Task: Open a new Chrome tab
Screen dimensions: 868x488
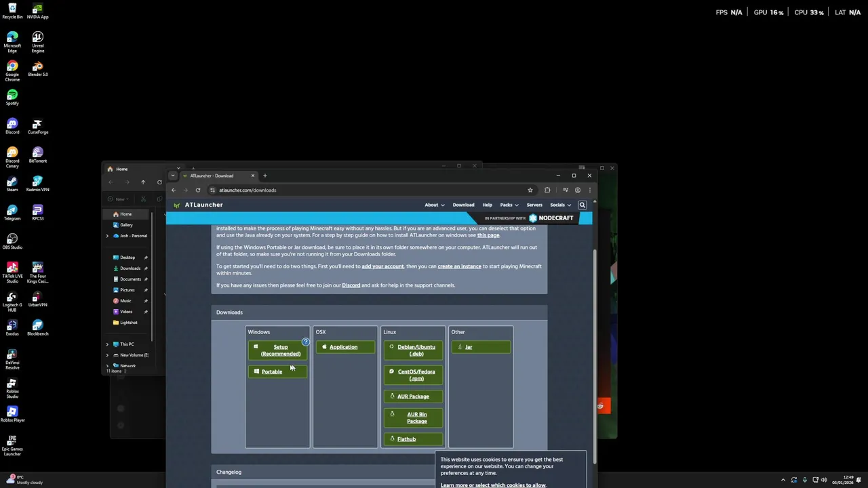Action: coord(265,176)
